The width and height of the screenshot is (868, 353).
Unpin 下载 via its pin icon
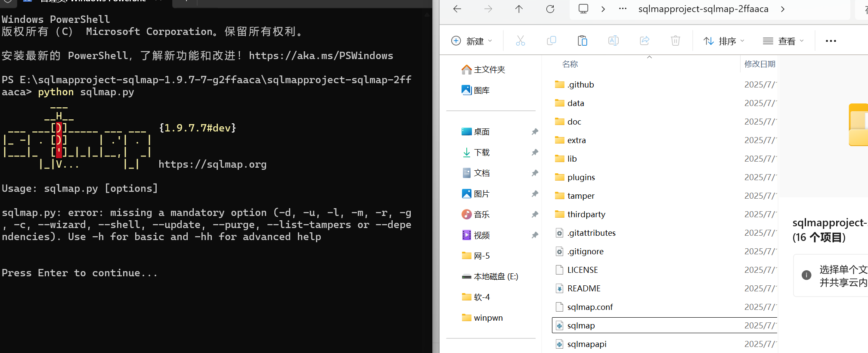(535, 152)
